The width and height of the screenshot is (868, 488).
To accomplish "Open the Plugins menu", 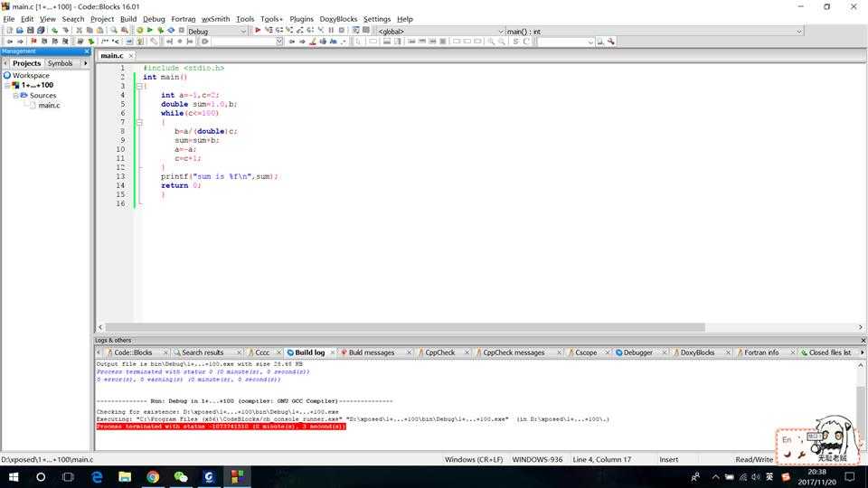I will pos(301,19).
